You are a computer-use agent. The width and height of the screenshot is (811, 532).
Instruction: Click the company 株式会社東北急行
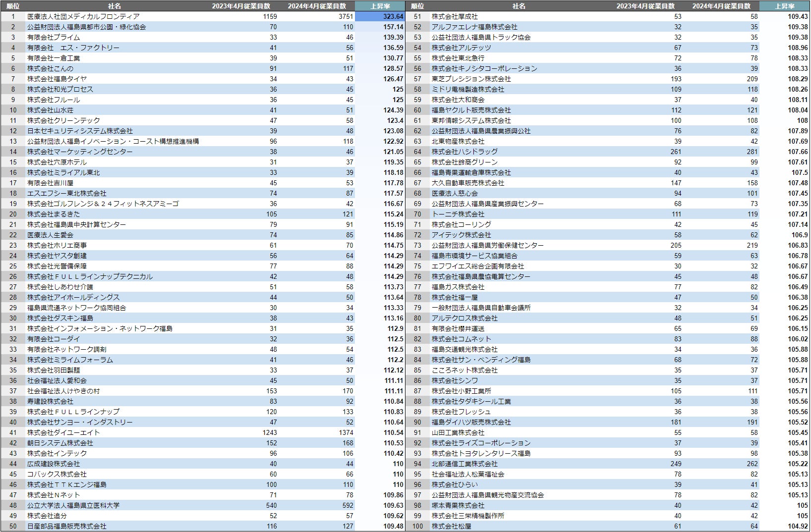[x=458, y=58]
